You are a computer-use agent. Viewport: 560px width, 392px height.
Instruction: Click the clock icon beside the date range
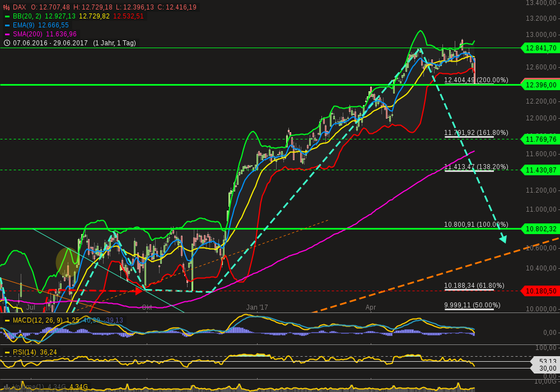click(7, 43)
